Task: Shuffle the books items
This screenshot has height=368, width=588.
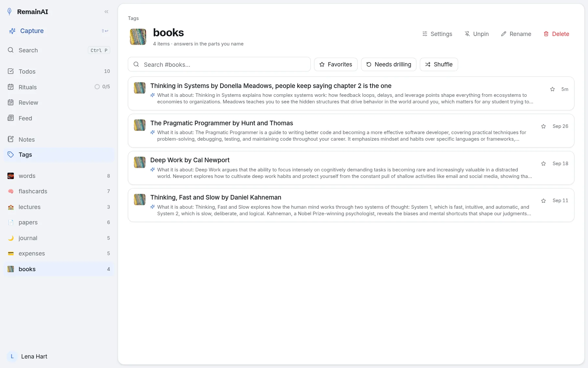Action: point(439,64)
